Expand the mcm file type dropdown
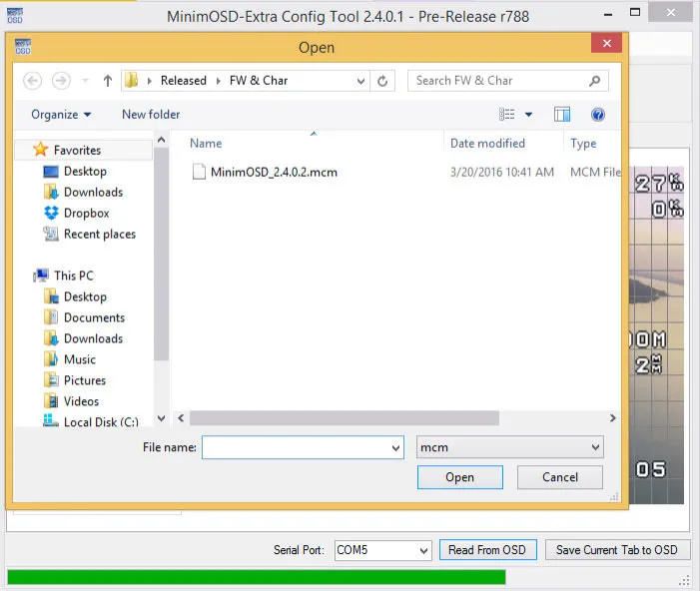Image resolution: width=700 pixels, height=591 pixels. [595, 447]
